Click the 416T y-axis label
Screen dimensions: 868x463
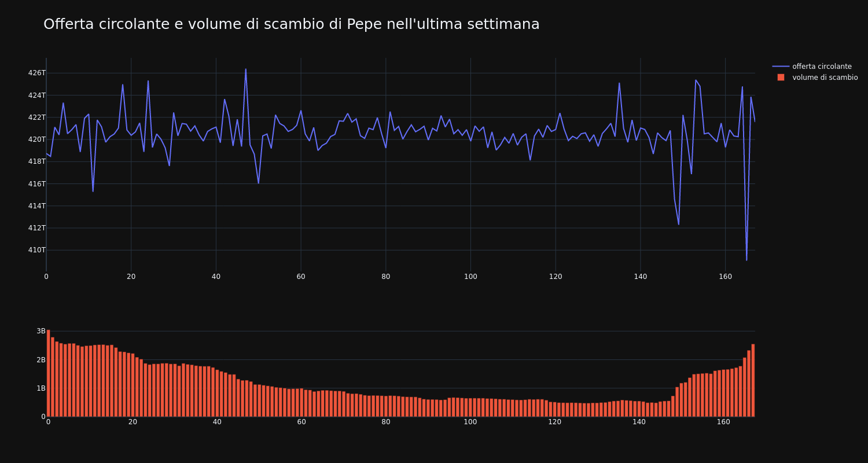tap(36, 183)
